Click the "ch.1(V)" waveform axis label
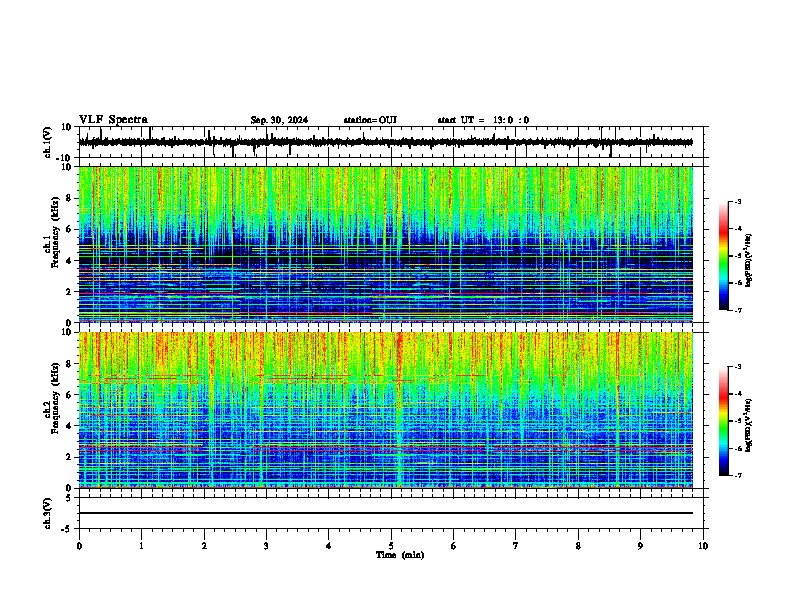 (x=48, y=142)
